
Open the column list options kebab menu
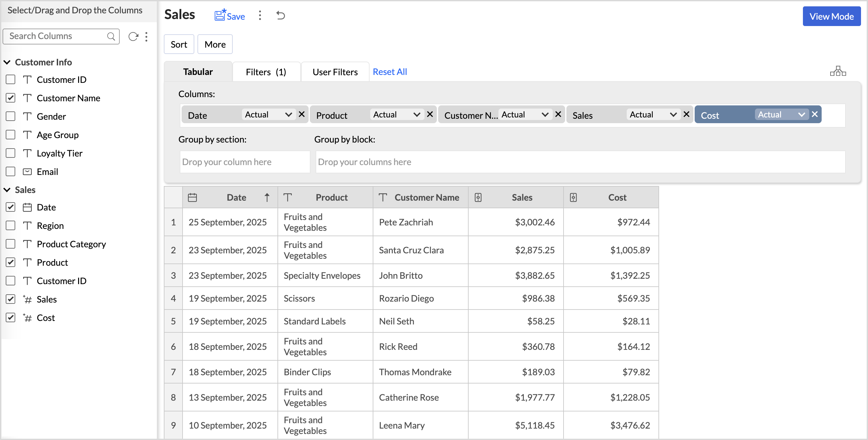(x=146, y=37)
